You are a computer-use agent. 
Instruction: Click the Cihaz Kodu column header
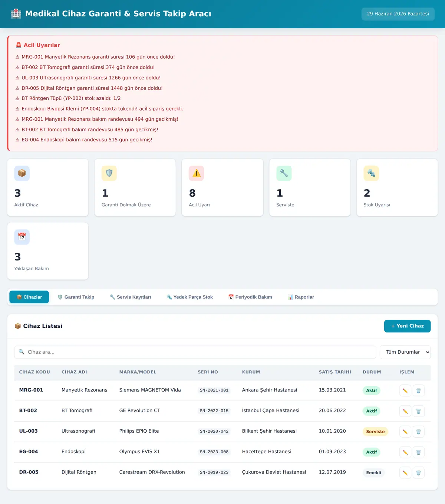point(34,372)
